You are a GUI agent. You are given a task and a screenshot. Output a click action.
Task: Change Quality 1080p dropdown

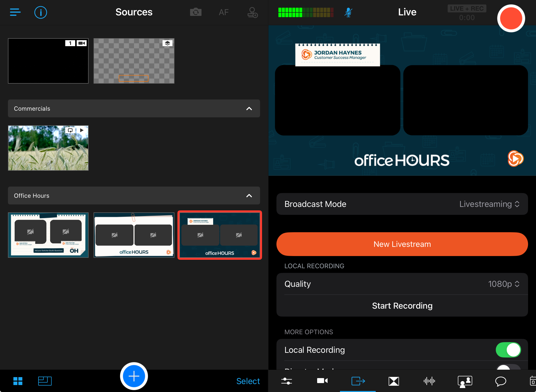click(x=504, y=284)
